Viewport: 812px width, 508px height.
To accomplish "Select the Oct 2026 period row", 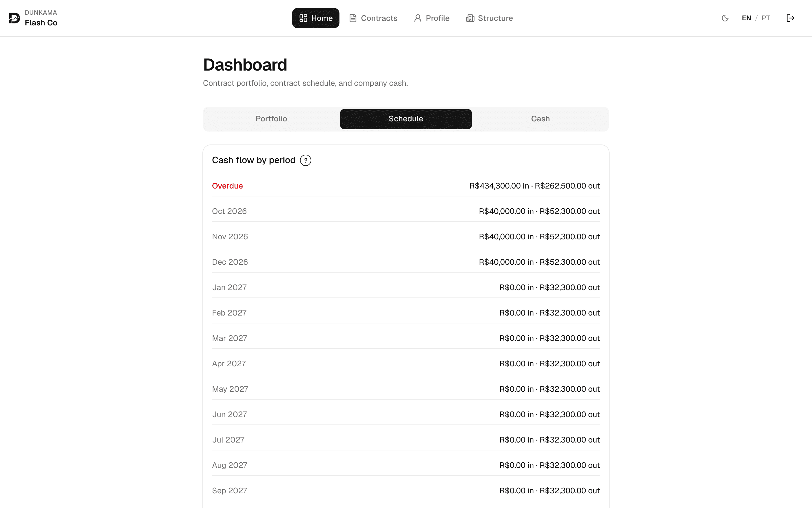I will tap(406, 211).
